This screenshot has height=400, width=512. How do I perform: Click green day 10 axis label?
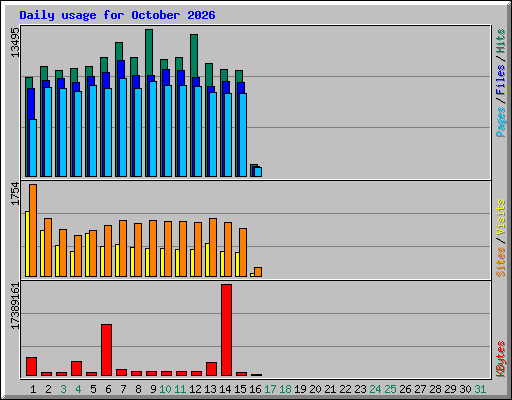165,389
